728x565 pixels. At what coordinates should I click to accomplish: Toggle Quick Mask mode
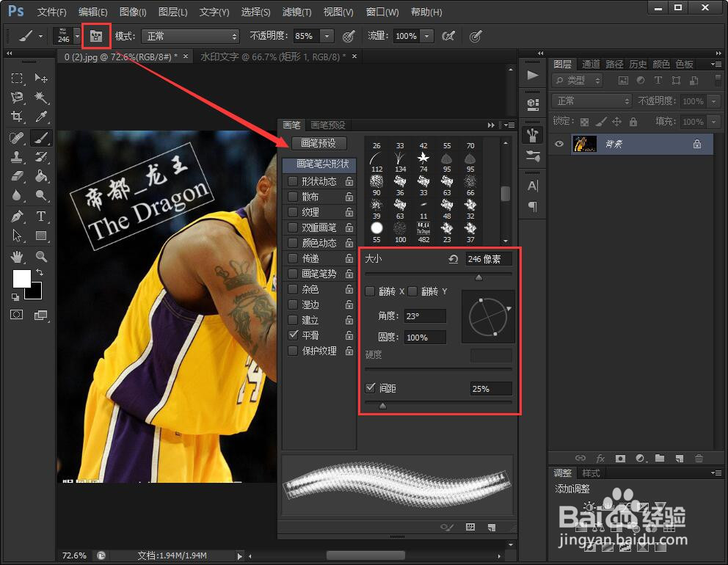pos(17,315)
